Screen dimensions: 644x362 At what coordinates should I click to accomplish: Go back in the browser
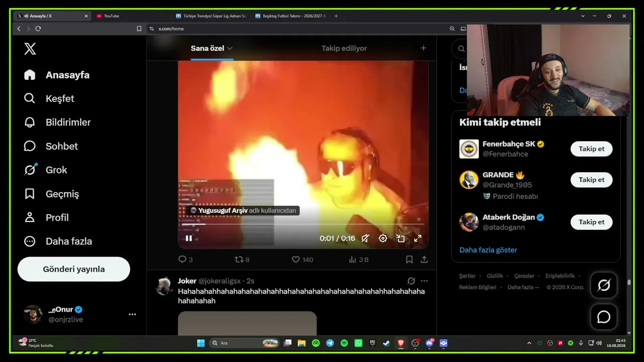19,29
